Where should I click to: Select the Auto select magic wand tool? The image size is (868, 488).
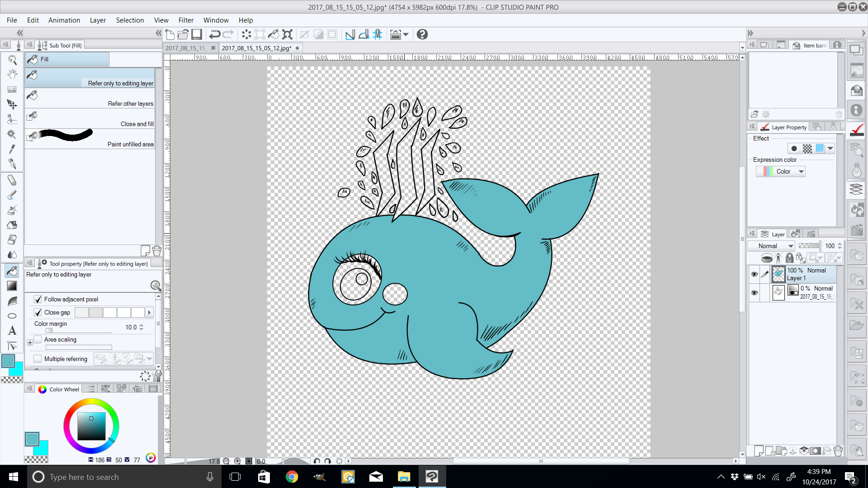click(x=12, y=134)
